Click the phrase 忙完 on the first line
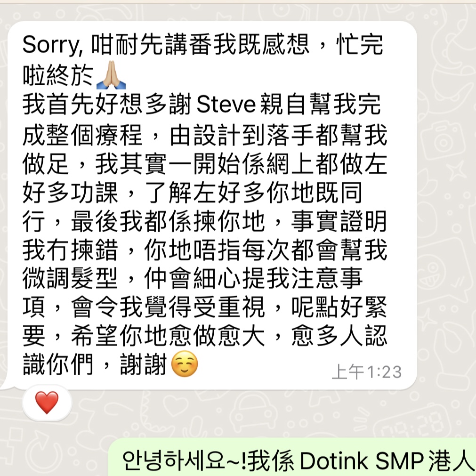Image resolution: width=476 pixels, height=476 pixels. pos(360,45)
